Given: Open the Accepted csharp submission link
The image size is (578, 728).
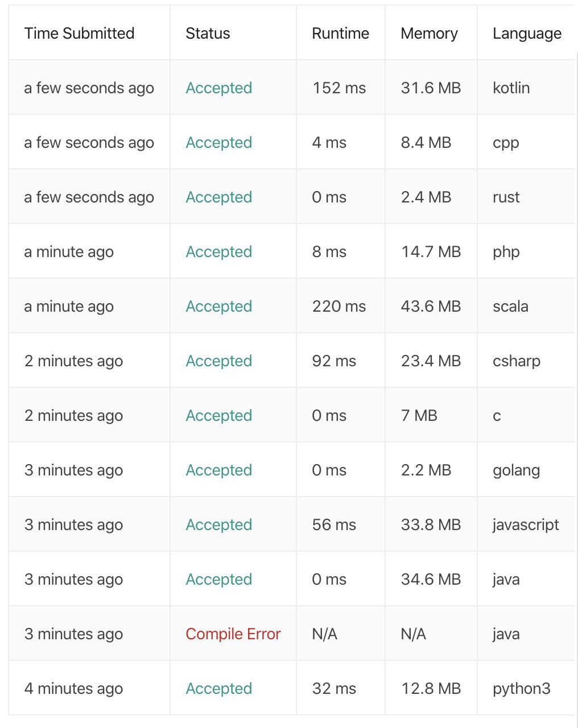Looking at the screenshot, I should 218,361.
